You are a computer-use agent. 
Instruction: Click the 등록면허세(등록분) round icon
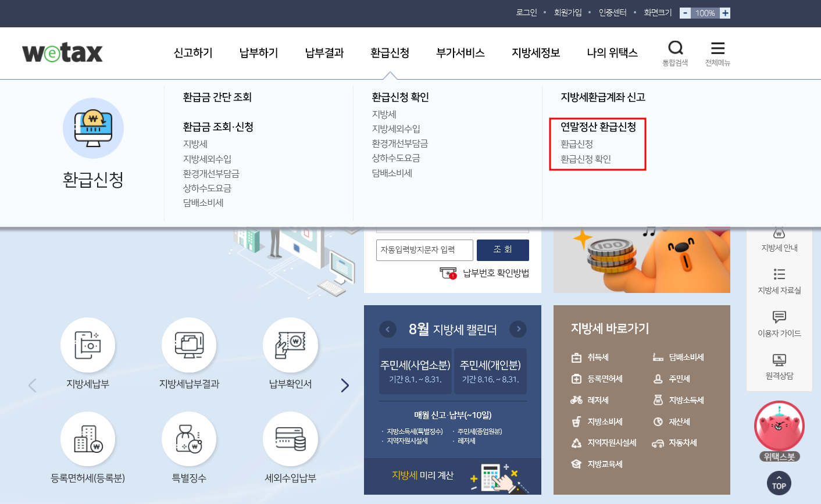point(88,439)
